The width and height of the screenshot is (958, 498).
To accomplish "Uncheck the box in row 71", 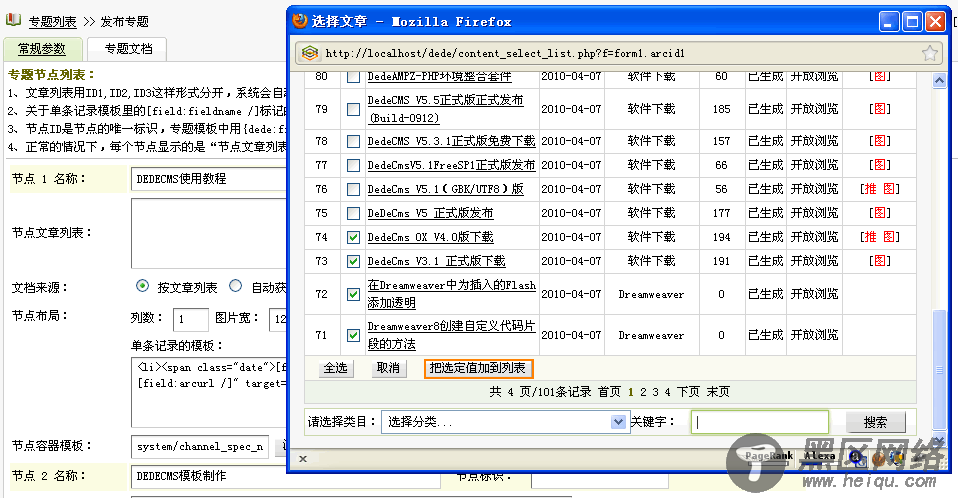I will click(353, 335).
